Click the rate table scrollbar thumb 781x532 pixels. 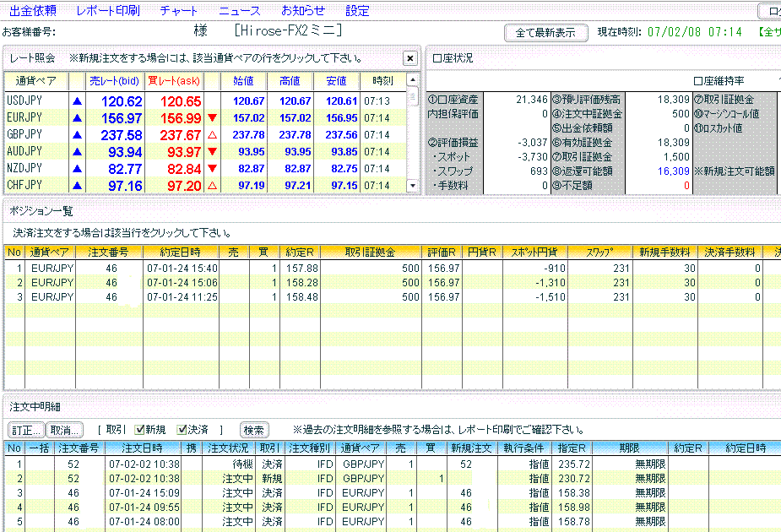412,95
